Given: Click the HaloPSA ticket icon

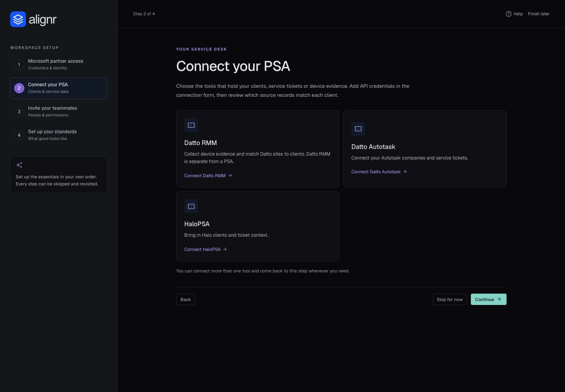Looking at the screenshot, I should click(x=191, y=206).
